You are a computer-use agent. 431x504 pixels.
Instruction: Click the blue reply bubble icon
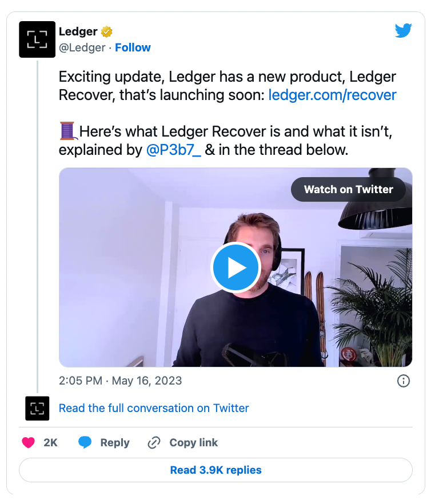click(85, 442)
